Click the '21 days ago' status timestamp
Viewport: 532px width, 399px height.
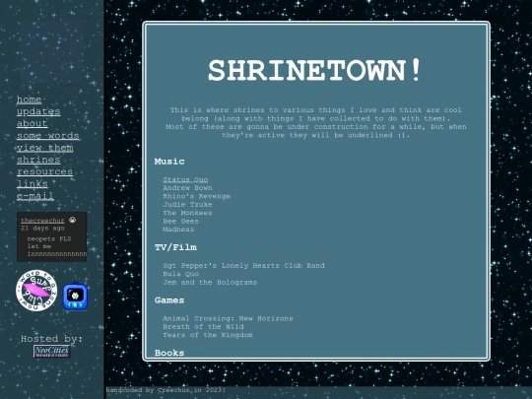[42, 228]
